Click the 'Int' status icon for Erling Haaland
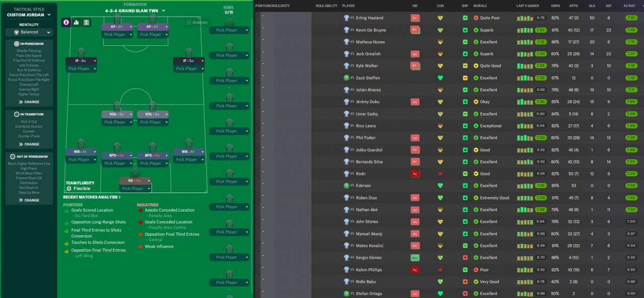 (415, 18)
